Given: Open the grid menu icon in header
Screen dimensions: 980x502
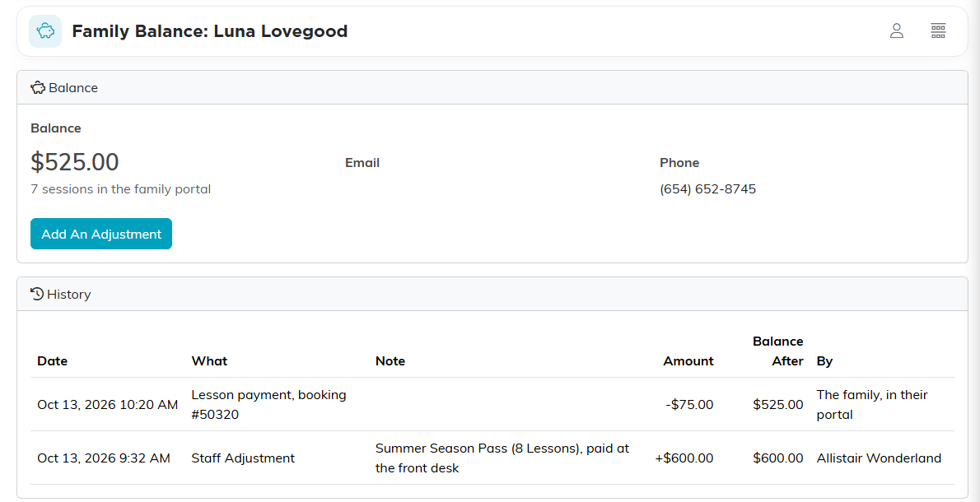Looking at the screenshot, I should (x=938, y=30).
